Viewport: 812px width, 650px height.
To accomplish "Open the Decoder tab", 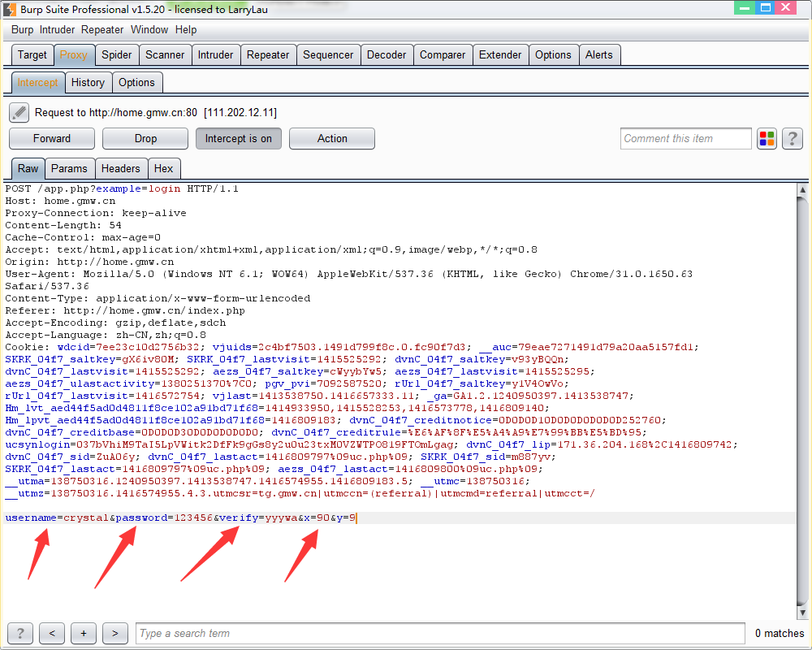I will coord(387,55).
